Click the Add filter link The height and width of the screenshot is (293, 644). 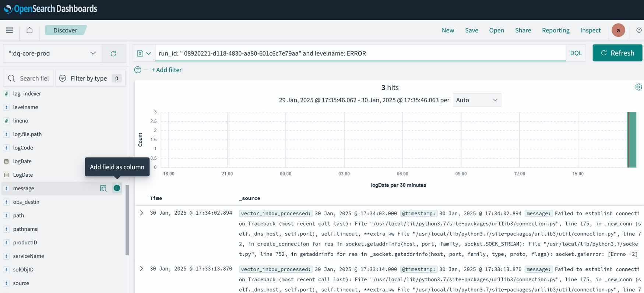click(x=166, y=70)
